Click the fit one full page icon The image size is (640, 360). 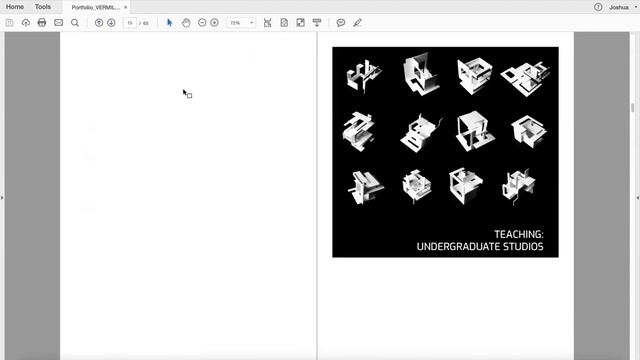pos(284,23)
